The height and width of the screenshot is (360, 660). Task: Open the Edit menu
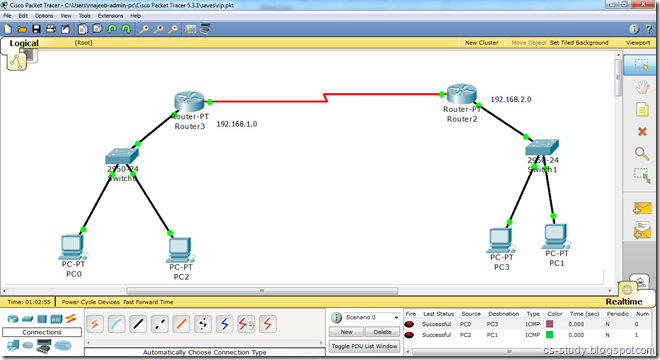pyautogui.click(x=23, y=16)
